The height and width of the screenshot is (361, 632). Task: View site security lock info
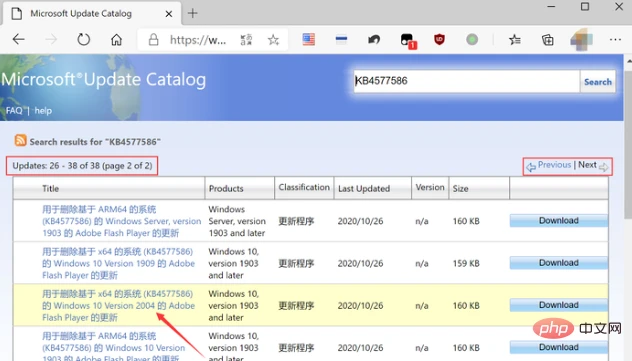[153, 39]
